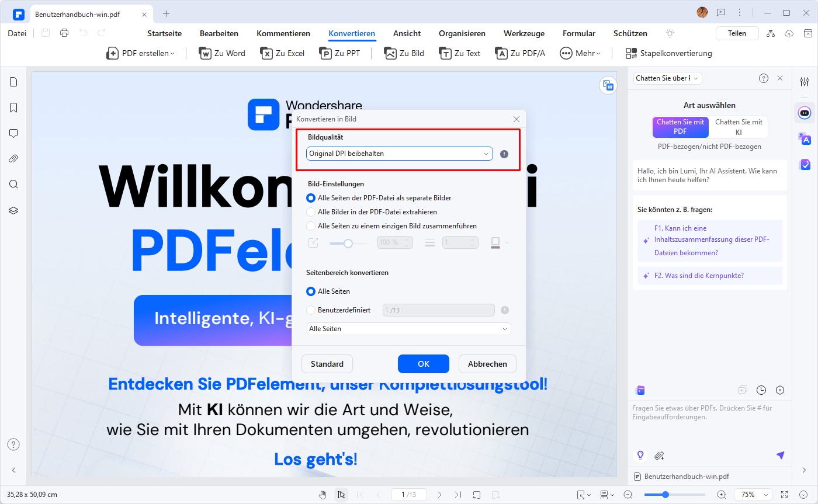Click the send arrow in chat box
Image resolution: width=818 pixels, height=504 pixels.
(x=780, y=456)
